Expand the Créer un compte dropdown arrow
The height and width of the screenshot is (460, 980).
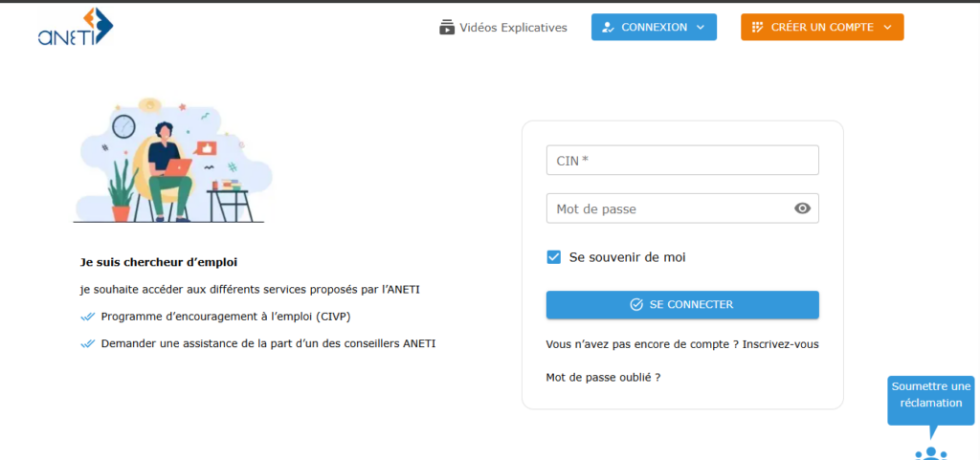pos(888,28)
